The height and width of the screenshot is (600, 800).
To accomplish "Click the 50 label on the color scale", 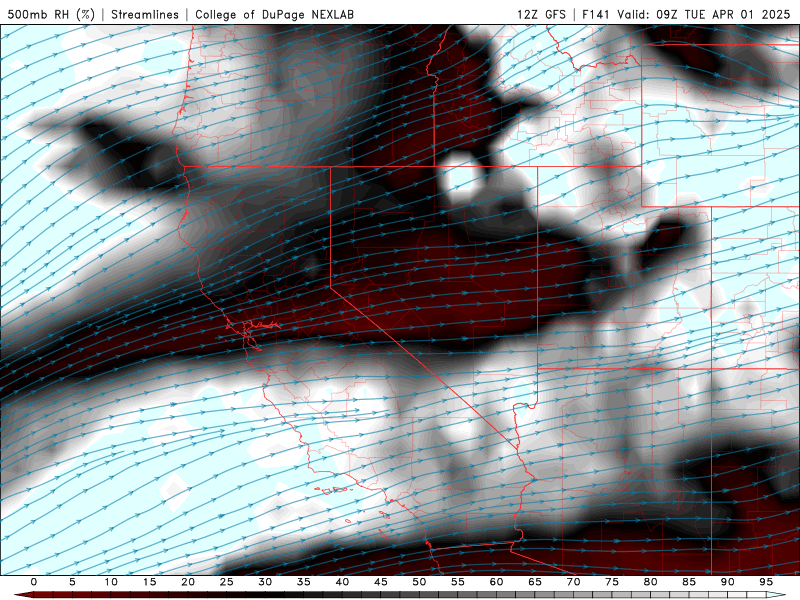I will pyautogui.click(x=419, y=582).
